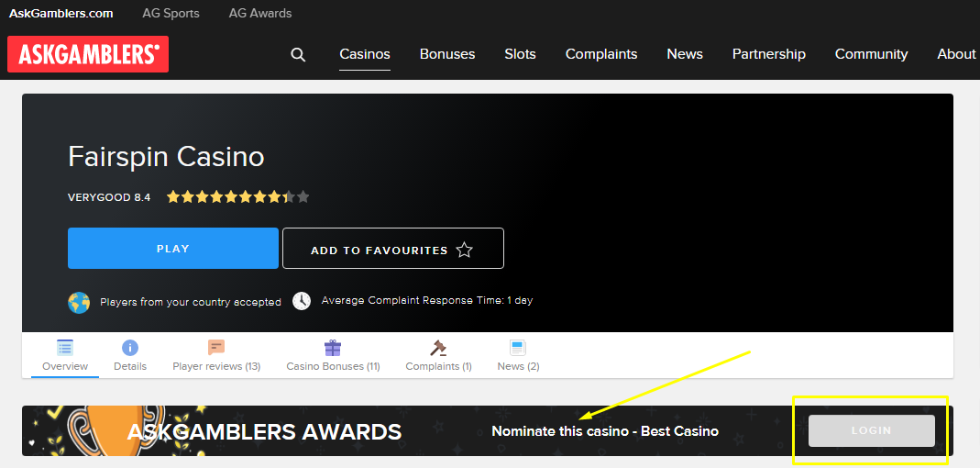
Task: Open the News menu item
Action: (x=685, y=54)
